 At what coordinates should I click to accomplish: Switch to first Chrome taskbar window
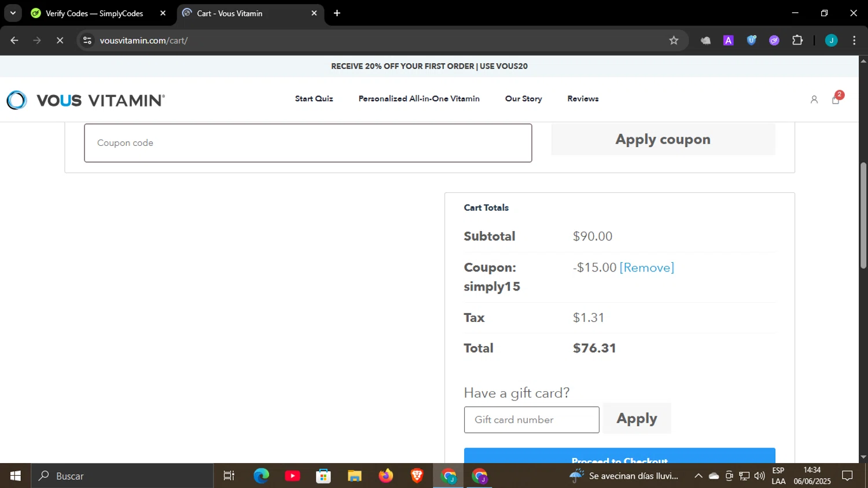[x=448, y=476]
